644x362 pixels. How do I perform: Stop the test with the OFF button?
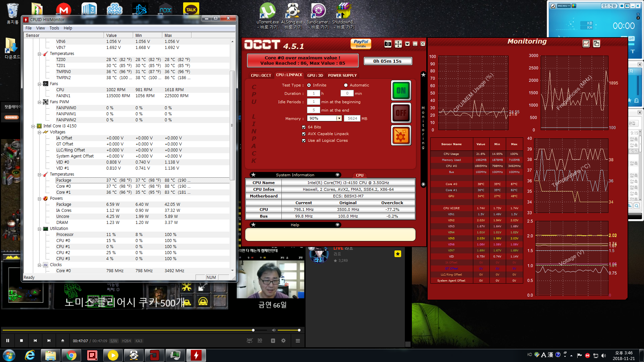401,113
